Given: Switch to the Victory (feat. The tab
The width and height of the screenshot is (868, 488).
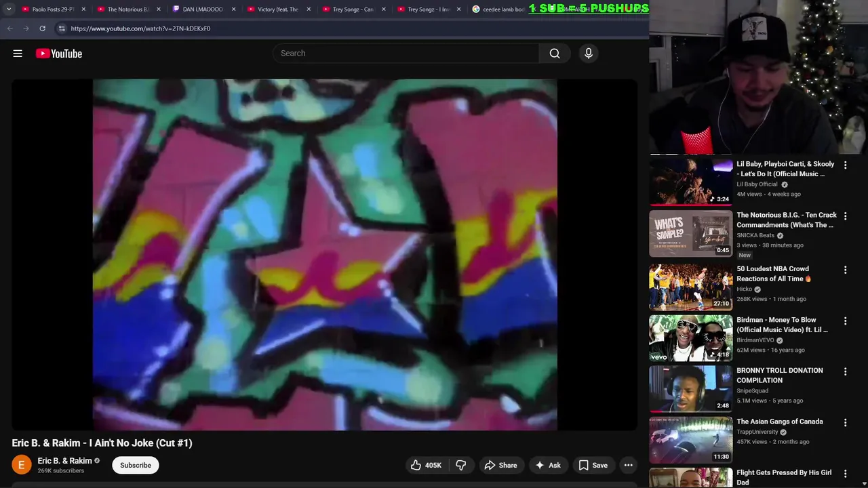Looking at the screenshot, I should 278,9.
